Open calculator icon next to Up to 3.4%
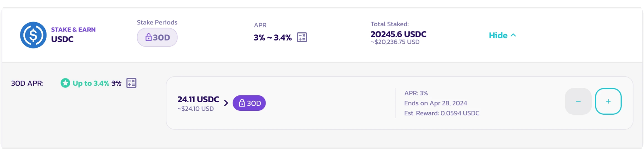Image resolution: width=644 pixels, height=157 pixels. [132, 83]
